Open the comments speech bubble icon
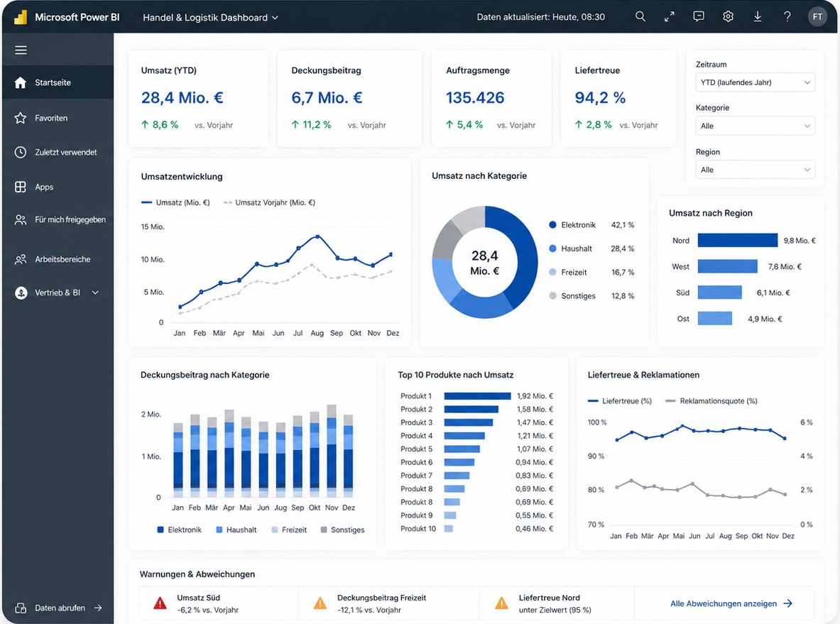This screenshot has width=840, height=624. (x=699, y=16)
